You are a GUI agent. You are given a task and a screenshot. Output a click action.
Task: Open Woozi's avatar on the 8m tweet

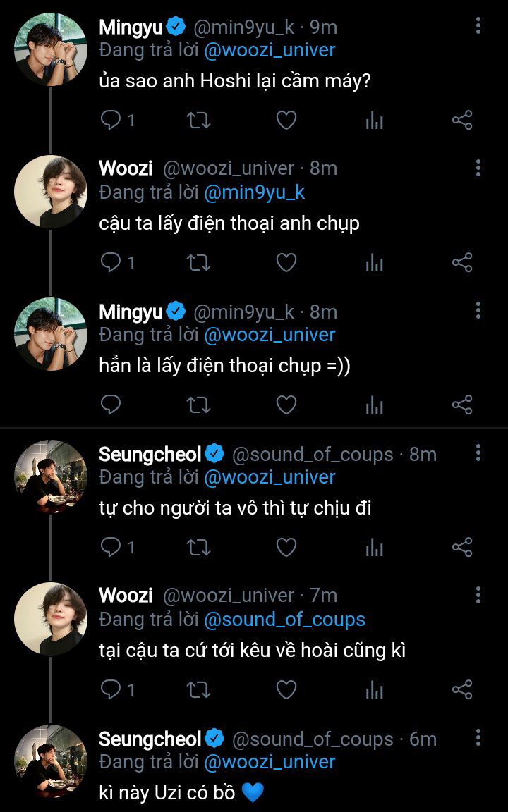(x=51, y=192)
